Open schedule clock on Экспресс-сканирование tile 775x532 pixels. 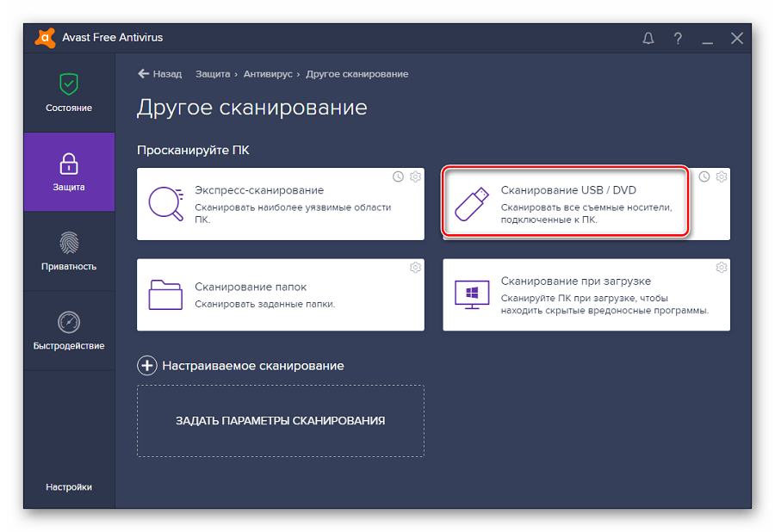(x=398, y=176)
